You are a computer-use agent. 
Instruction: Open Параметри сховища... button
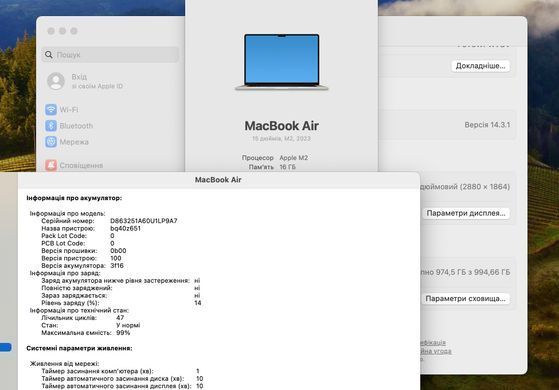[x=465, y=298]
